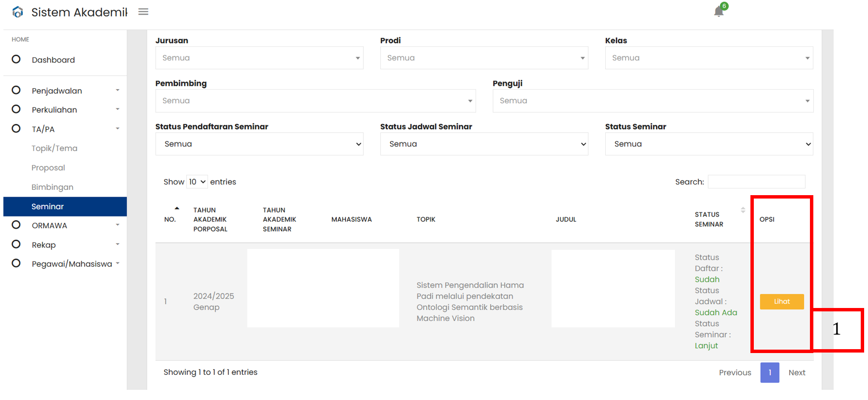
Task: Click the circle icon beside Dashboard
Action: (16, 59)
